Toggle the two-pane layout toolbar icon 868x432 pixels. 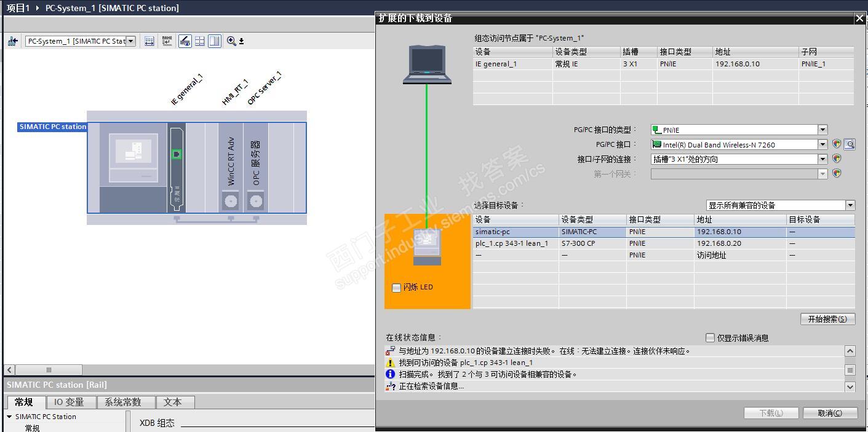(215, 41)
